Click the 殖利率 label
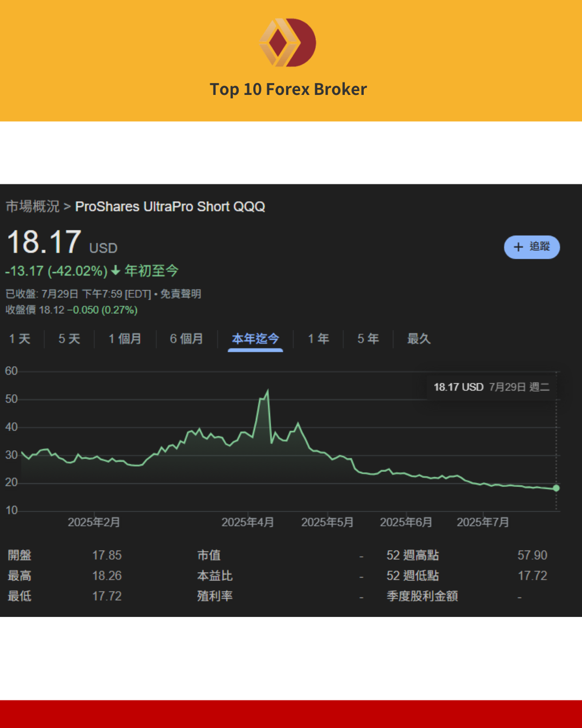Image resolution: width=582 pixels, height=728 pixels. (x=215, y=596)
